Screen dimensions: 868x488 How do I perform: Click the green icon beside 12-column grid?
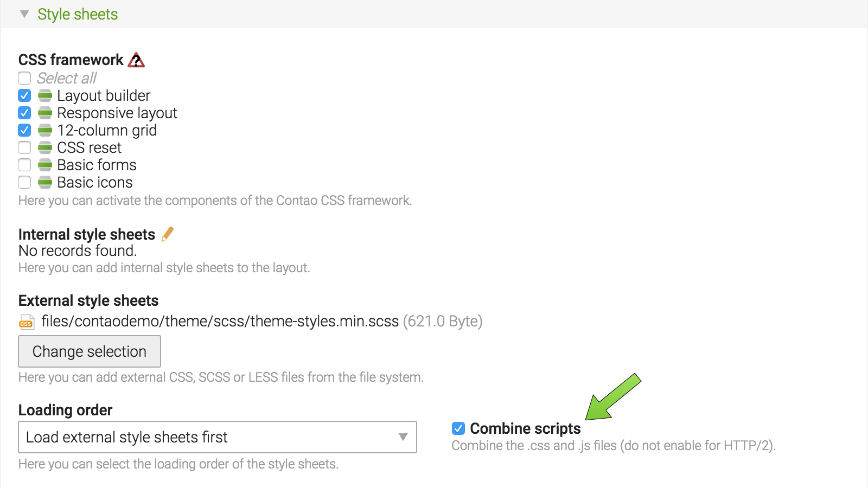point(45,131)
